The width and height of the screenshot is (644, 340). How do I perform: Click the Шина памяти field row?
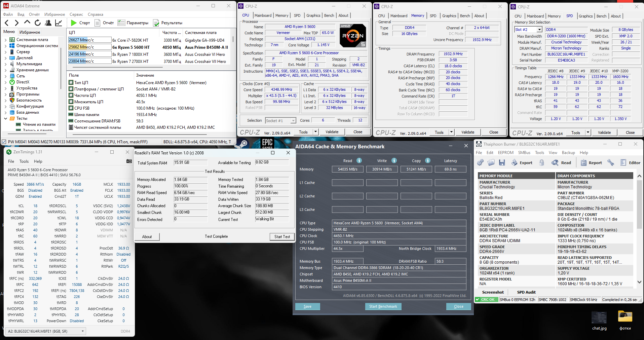151,115
